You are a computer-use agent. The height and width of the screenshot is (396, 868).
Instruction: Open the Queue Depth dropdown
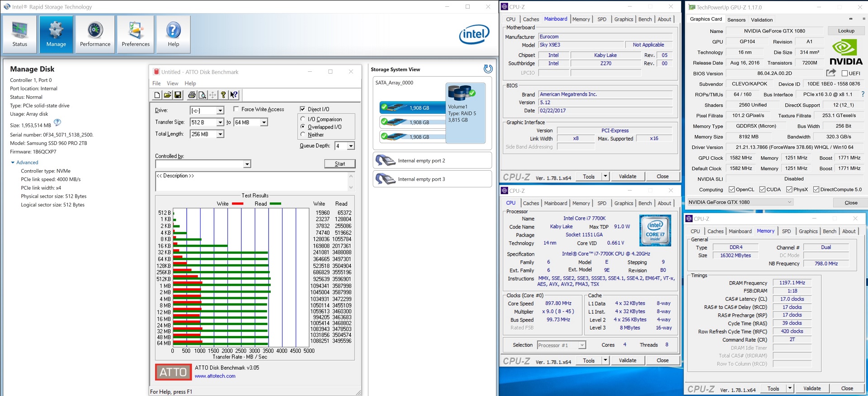click(351, 146)
